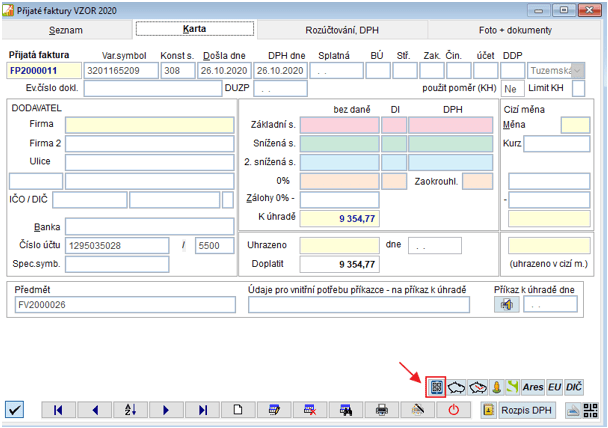Image resolution: width=608 pixels, height=428 pixels.
Task: Click the K úhradě amount field
Action: (339, 219)
